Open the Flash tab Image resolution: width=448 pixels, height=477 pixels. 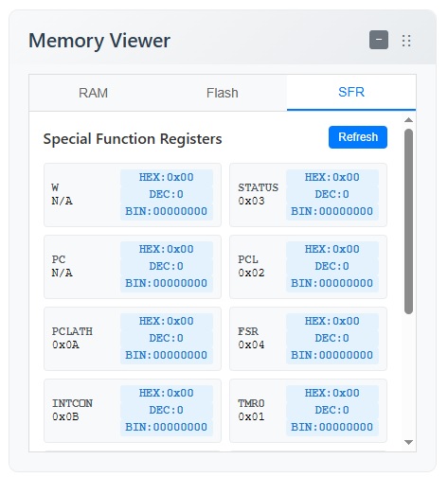(223, 93)
